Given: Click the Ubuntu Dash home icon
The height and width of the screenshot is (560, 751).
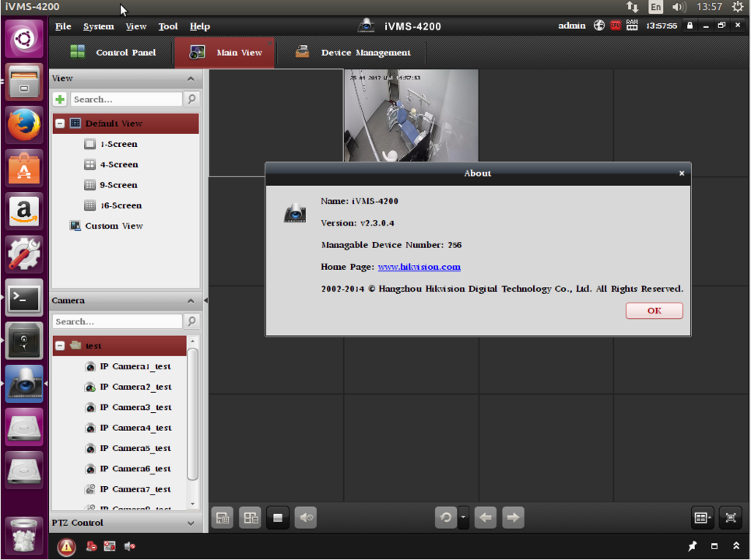Looking at the screenshot, I should 24,39.
